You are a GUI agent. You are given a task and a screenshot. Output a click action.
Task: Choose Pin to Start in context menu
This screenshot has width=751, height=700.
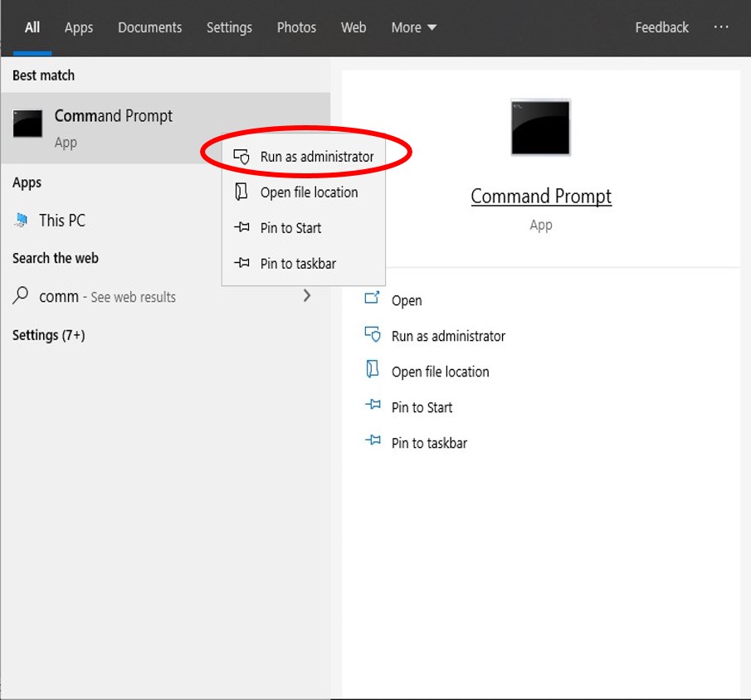(x=304, y=228)
